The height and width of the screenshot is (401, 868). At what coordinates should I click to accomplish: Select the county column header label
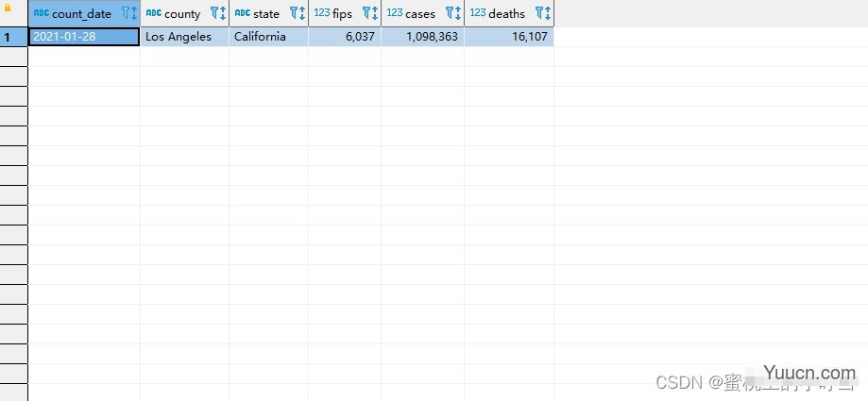point(182,14)
